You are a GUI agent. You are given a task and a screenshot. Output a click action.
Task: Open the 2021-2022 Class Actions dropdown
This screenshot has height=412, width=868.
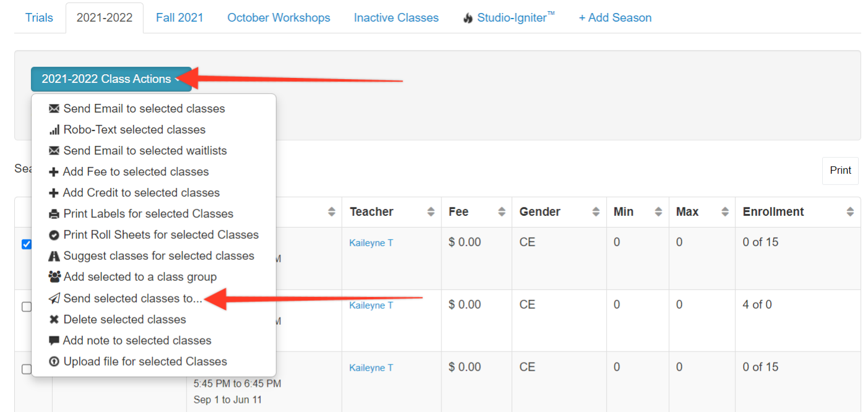click(111, 79)
